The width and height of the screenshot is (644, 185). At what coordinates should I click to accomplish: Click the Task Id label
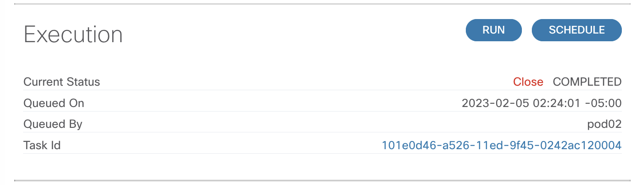pos(42,145)
